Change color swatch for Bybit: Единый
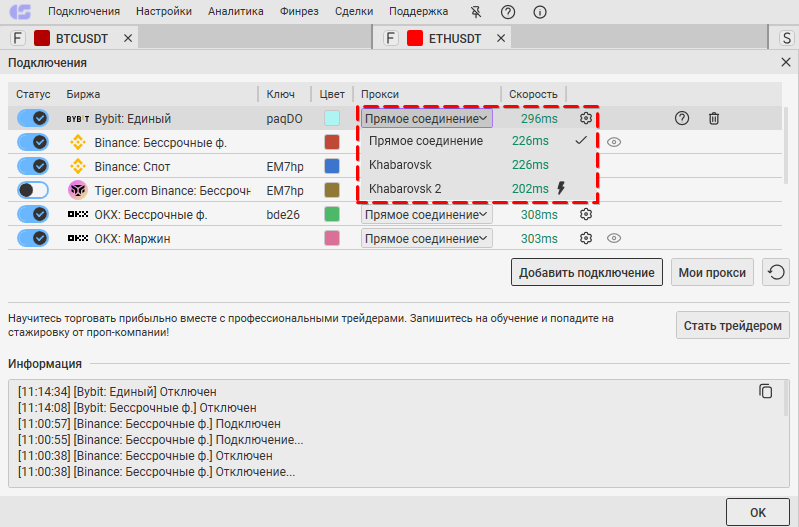 pos(332,118)
